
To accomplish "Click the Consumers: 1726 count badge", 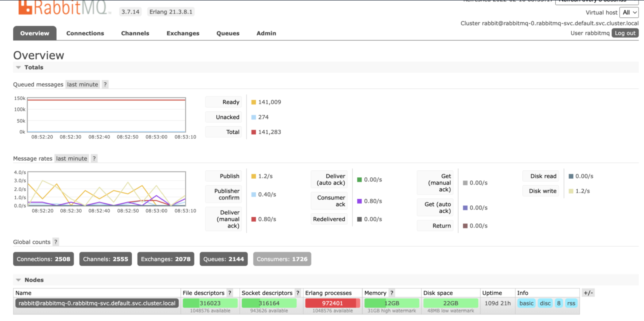I will [282, 259].
